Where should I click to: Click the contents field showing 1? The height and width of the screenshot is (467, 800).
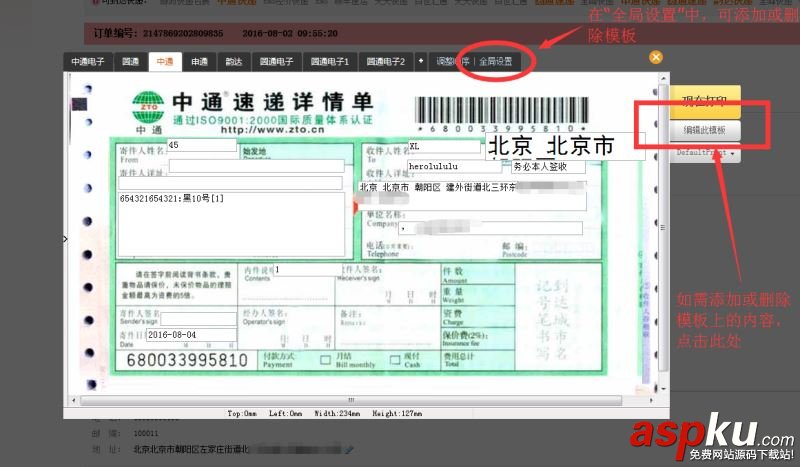pos(308,269)
